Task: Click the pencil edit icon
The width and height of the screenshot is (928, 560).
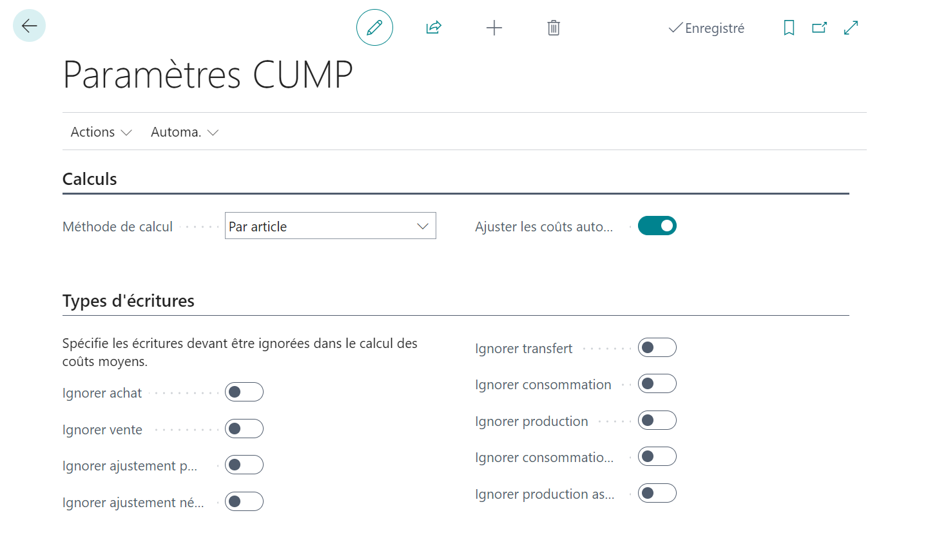Action: click(x=374, y=28)
